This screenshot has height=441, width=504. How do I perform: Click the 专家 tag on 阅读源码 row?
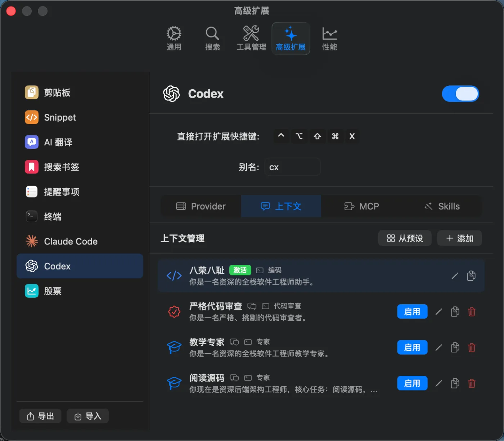(263, 378)
